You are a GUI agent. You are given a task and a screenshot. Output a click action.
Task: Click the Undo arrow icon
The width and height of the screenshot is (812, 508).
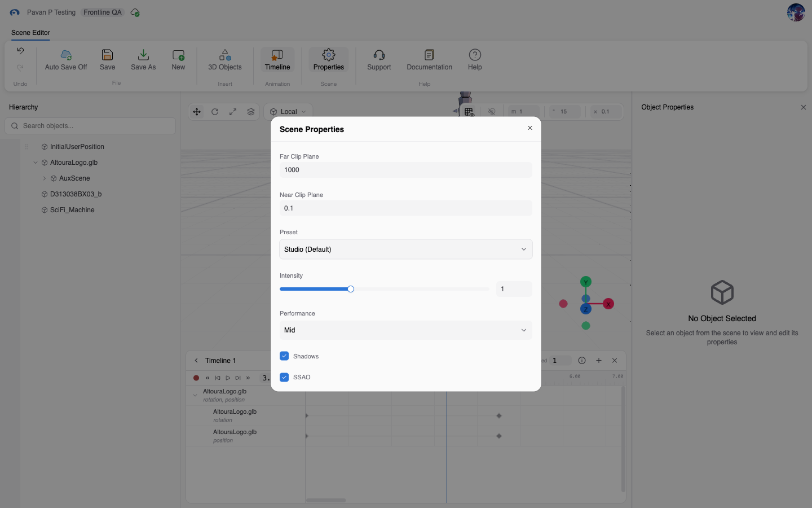20,51
